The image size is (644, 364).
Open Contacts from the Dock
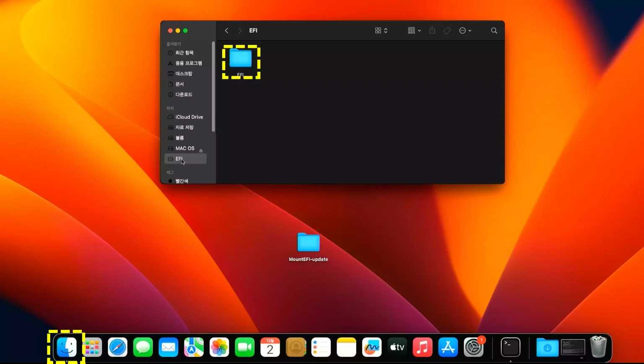coord(296,347)
